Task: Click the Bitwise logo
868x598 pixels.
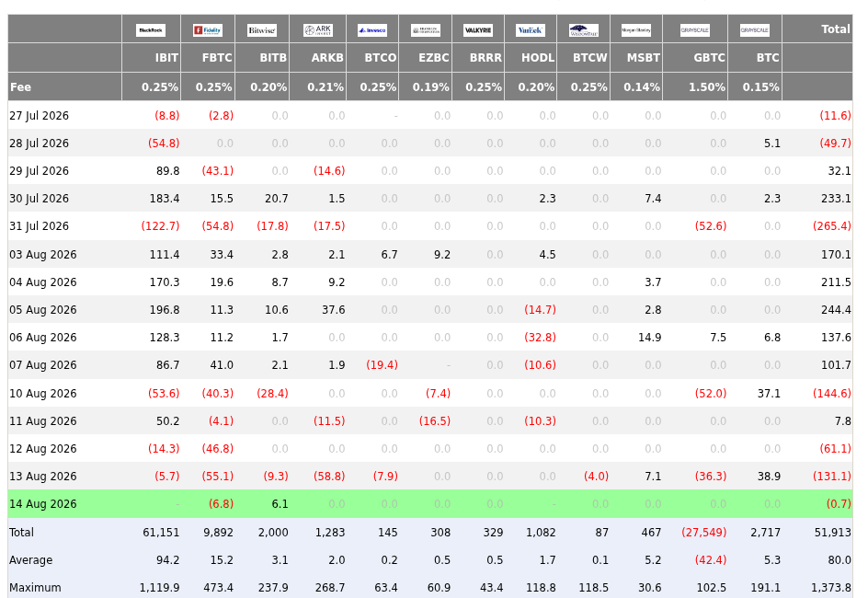Action: tap(262, 29)
